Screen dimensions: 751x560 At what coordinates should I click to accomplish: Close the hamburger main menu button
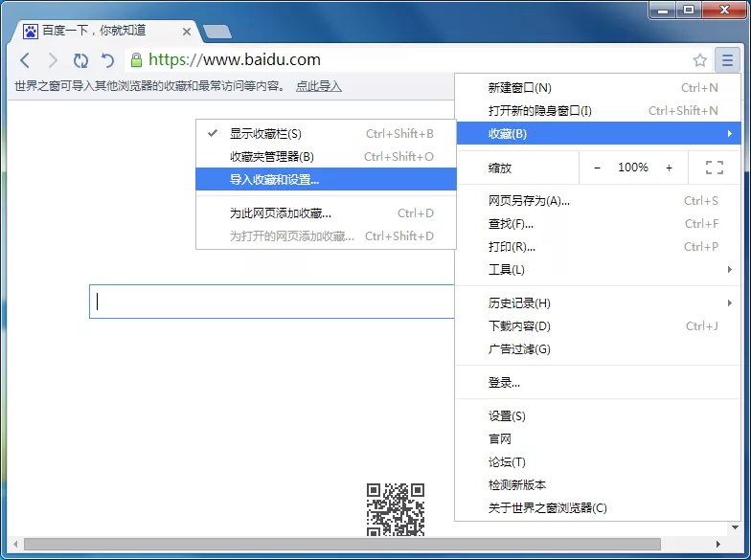click(727, 59)
